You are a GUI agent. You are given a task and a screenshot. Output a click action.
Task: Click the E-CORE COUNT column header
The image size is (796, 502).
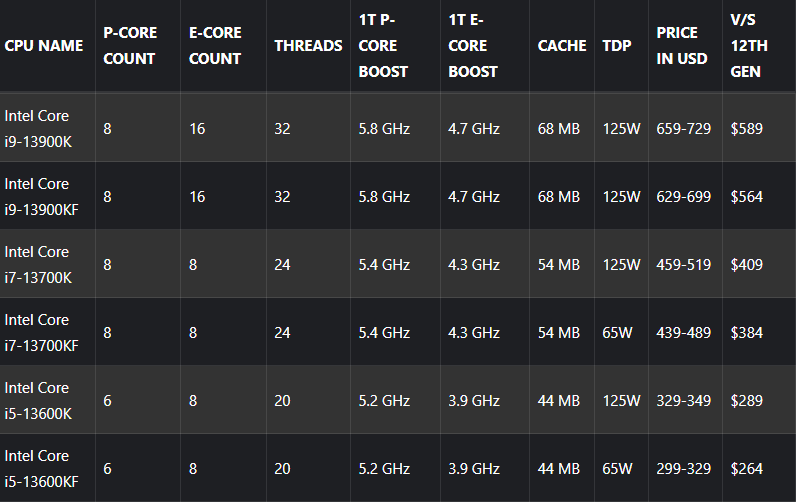click(x=215, y=46)
